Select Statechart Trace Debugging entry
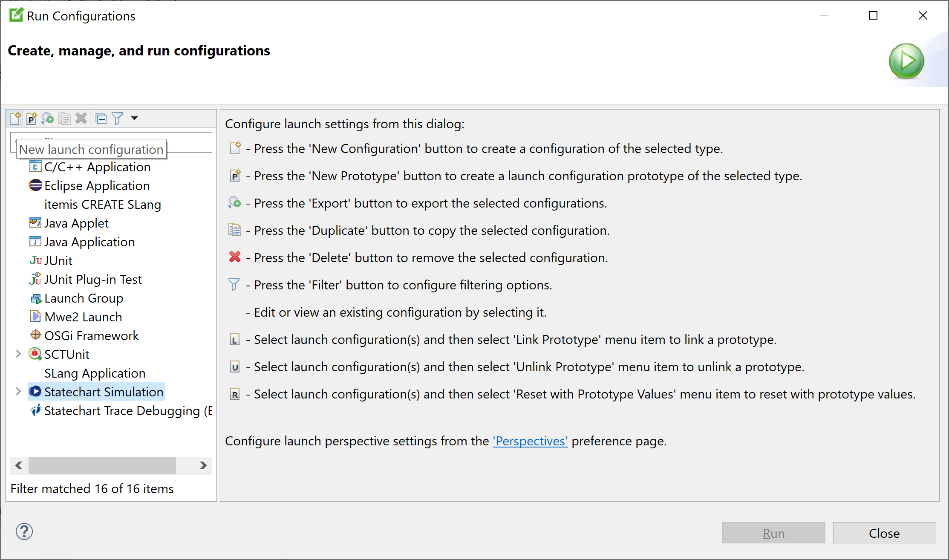This screenshot has width=949, height=560. [128, 411]
